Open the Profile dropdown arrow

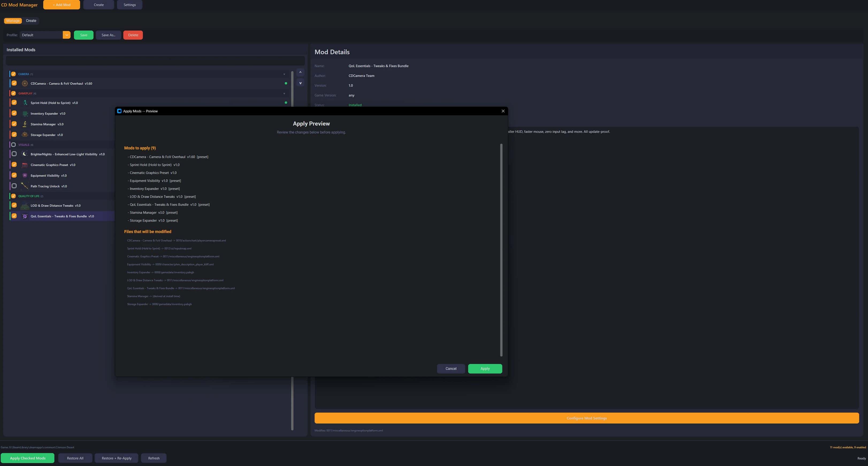point(66,35)
